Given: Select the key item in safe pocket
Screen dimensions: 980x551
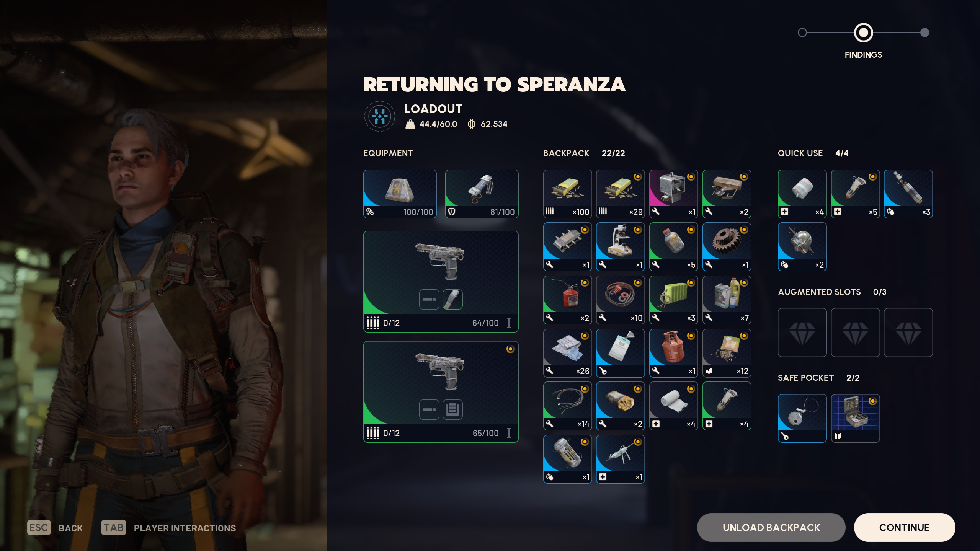Looking at the screenshot, I should pos(802,418).
